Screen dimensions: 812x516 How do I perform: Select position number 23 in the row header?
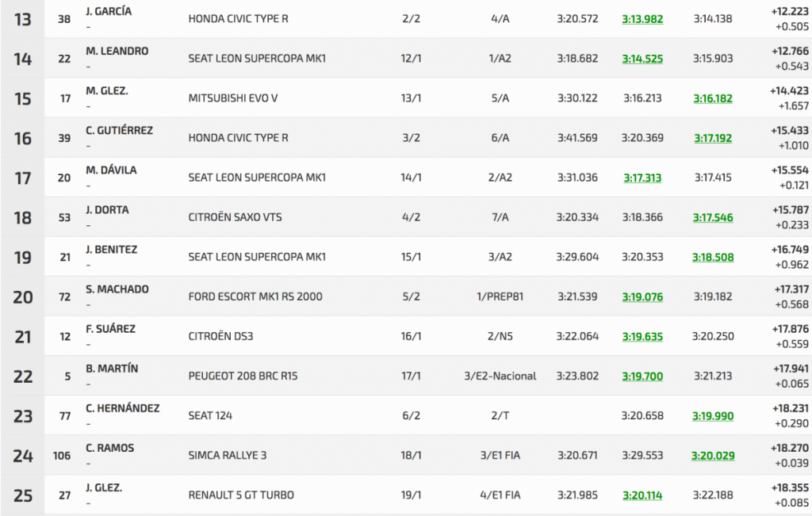click(x=23, y=416)
